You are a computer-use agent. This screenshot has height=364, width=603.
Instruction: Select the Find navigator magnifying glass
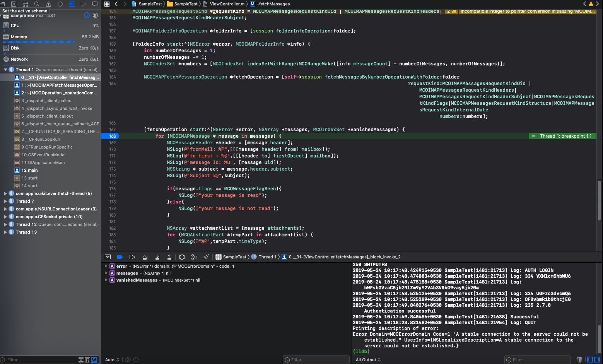(x=37, y=4)
